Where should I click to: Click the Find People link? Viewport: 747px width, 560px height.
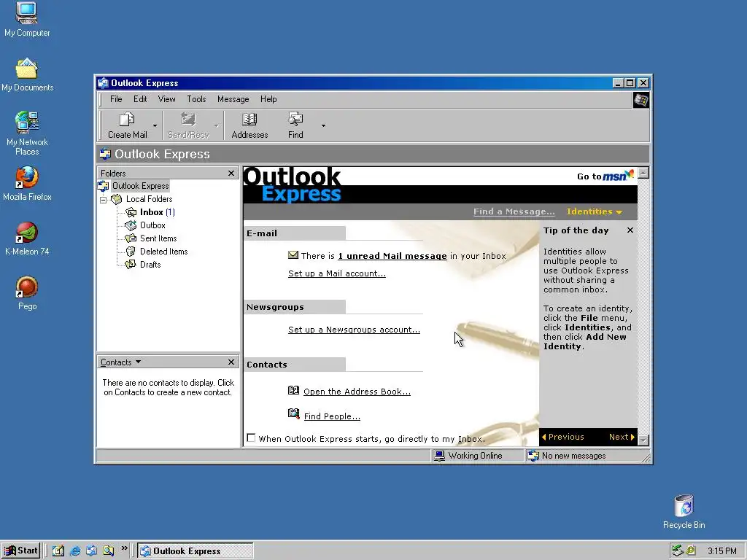pyautogui.click(x=332, y=416)
